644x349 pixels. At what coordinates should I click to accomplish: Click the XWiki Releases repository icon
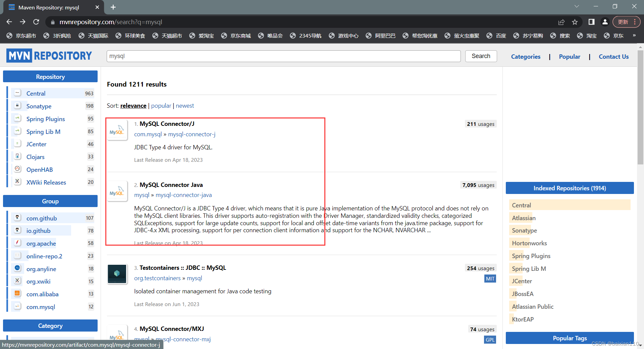[x=17, y=182]
